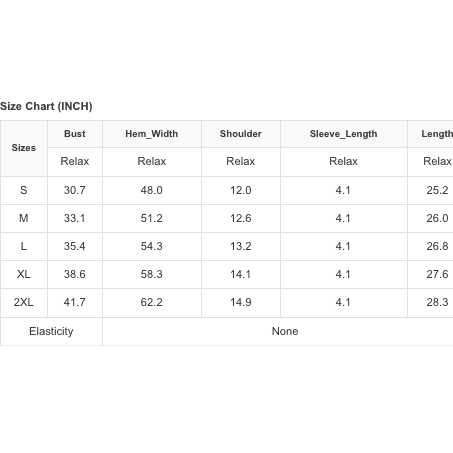
Task: Click the Elasticity row label
Action: tap(51, 331)
